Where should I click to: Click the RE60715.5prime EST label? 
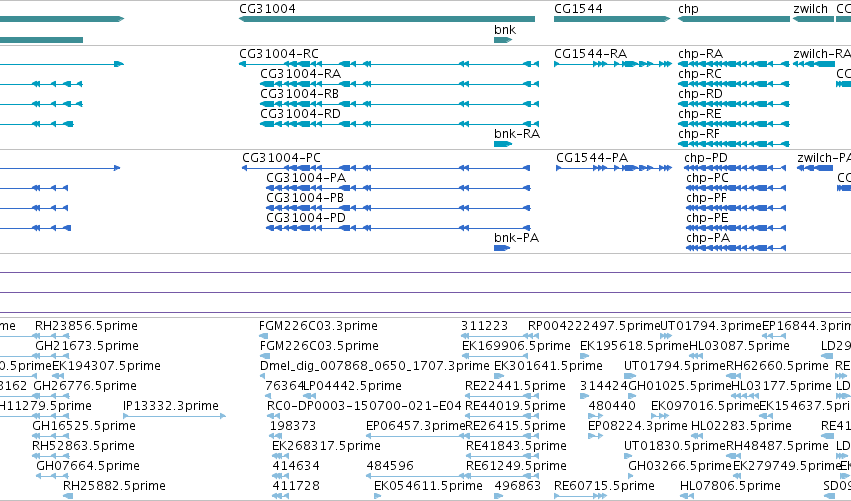[605, 487]
